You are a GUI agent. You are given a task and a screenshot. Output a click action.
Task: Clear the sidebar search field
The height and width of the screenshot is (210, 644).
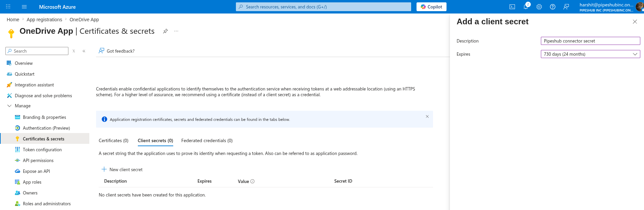pyautogui.click(x=74, y=51)
